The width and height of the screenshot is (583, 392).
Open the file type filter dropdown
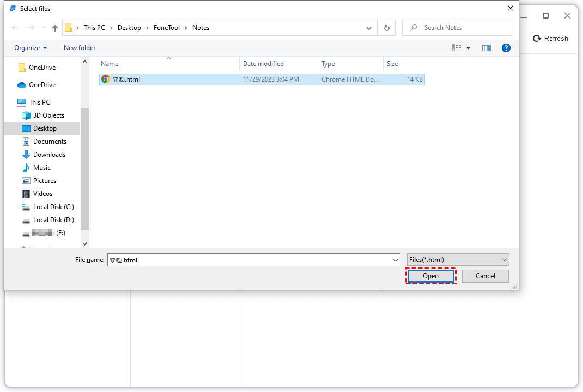458,260
